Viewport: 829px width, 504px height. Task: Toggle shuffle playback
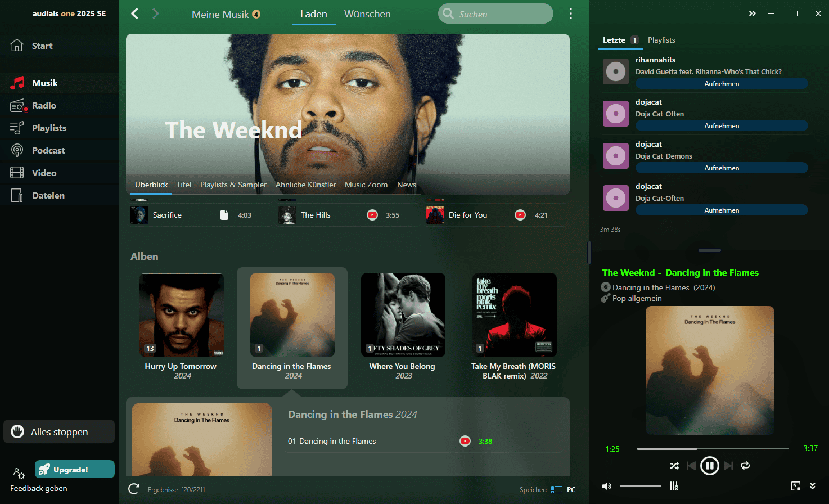[x=674, y=466]
